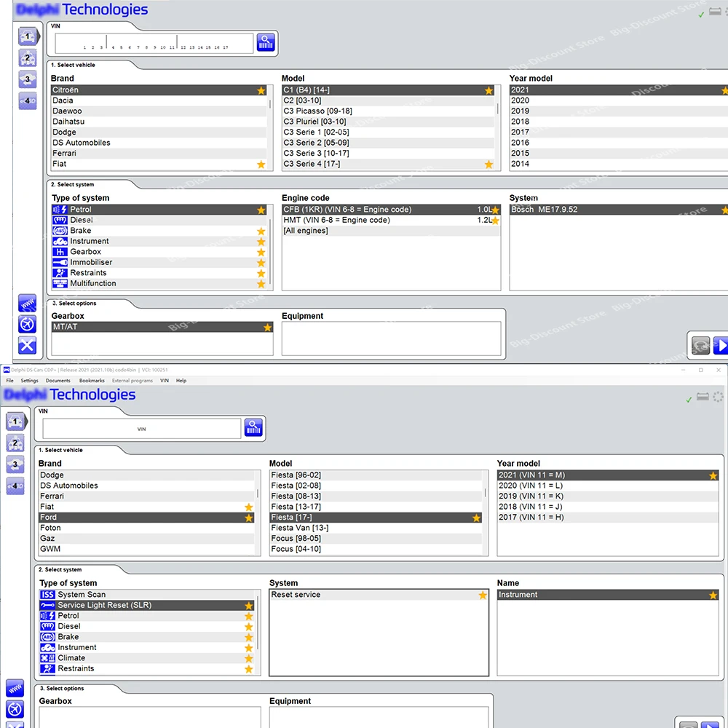Click the VIN entry field on Citroën screen
The width and height of the screenshot is (728, 728).
154,43
